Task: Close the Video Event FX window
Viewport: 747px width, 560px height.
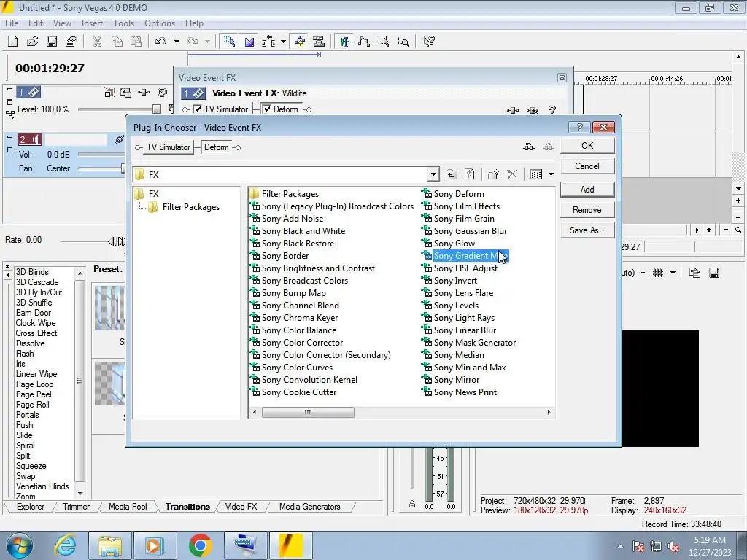Action: 562,77
